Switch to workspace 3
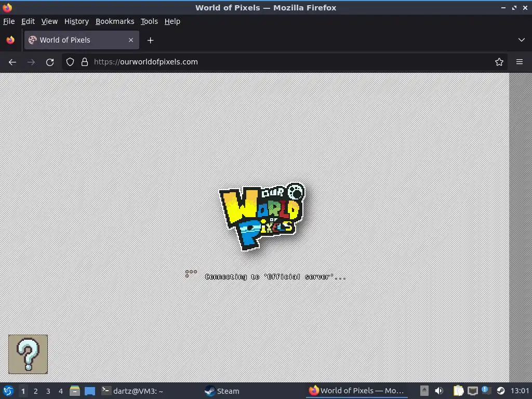Screen dimensions: 532x399 [x=48, y=391]
